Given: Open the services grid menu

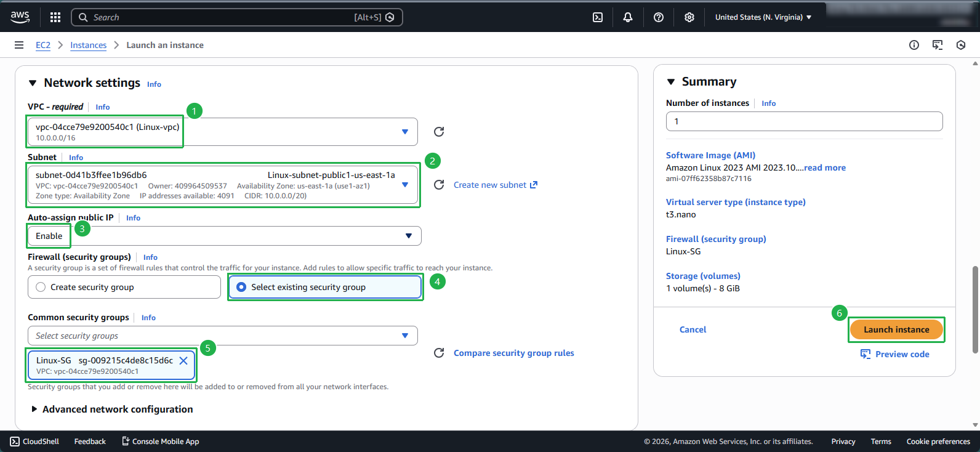Looking at the screenshot, I should [x=55, y=17].
